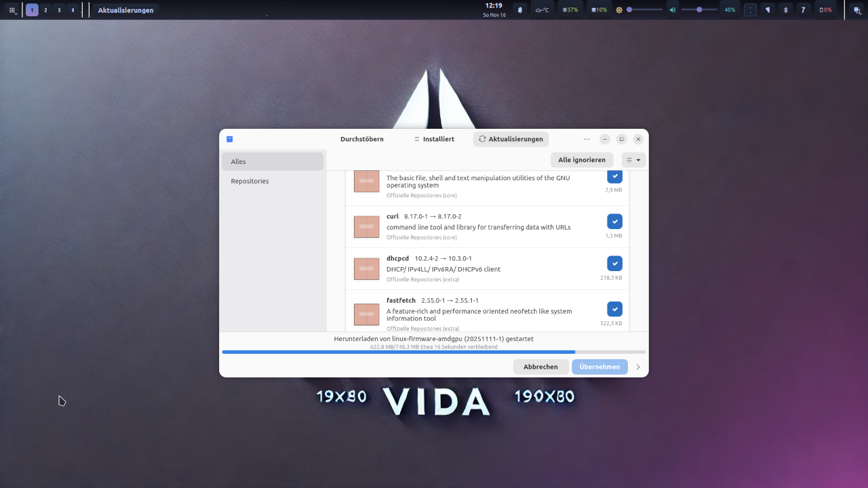Viewport: 868px width, 488px height.
Task: Switch to the Durchstöbern tab
Action: 361,139
